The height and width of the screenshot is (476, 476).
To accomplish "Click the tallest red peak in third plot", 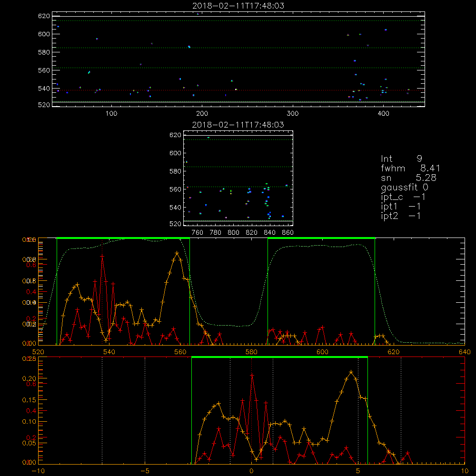I will [102, 256].
